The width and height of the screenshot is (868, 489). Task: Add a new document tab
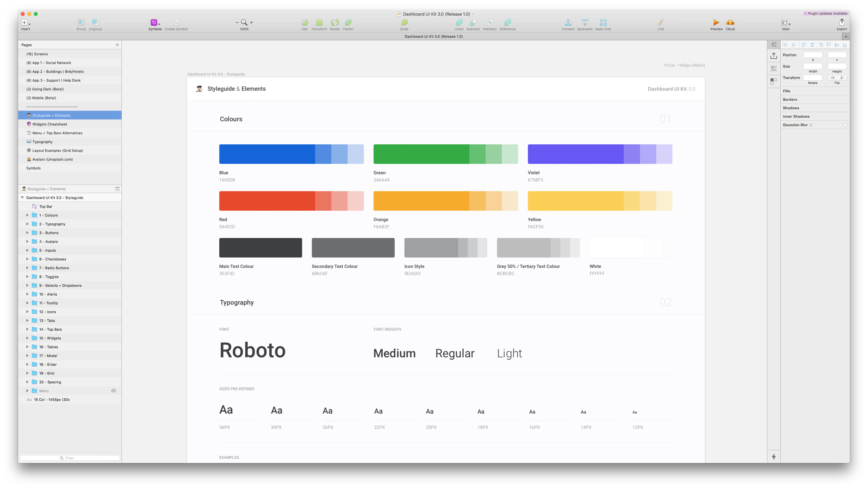coord(846,36)
